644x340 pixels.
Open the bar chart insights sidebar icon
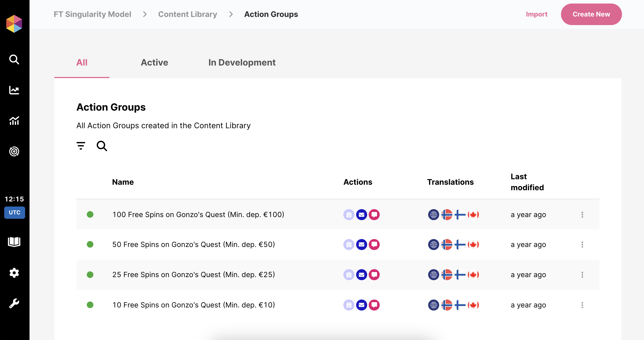point(14,121)
